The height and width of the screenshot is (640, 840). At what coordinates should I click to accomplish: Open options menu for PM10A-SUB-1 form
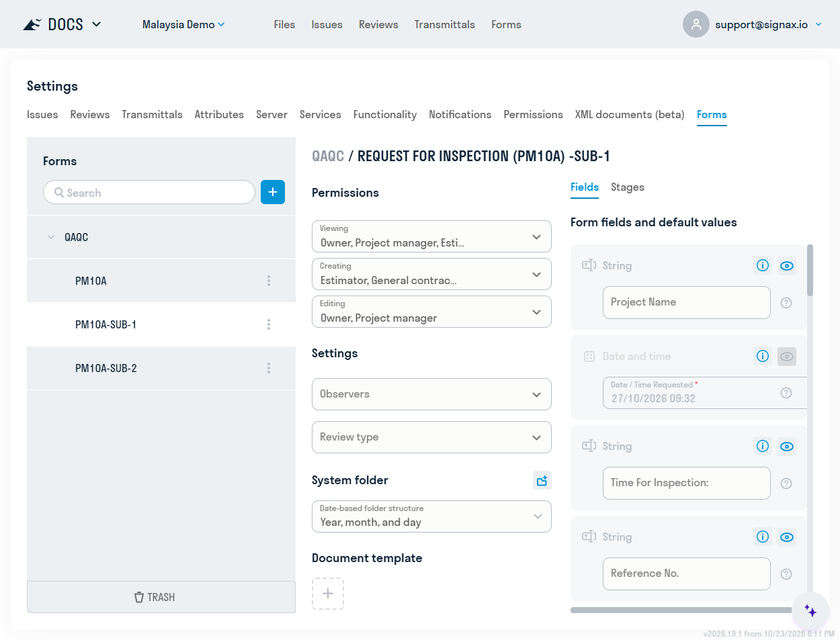(269, 324)
